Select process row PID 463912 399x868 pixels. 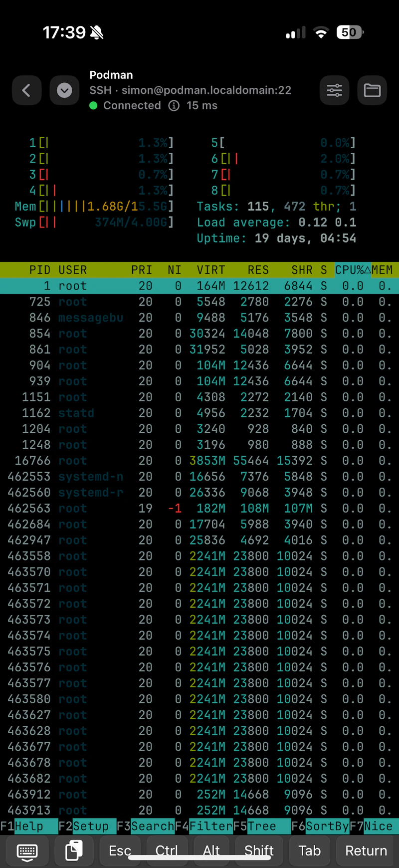pyautogui.click(x=199, y=795)
